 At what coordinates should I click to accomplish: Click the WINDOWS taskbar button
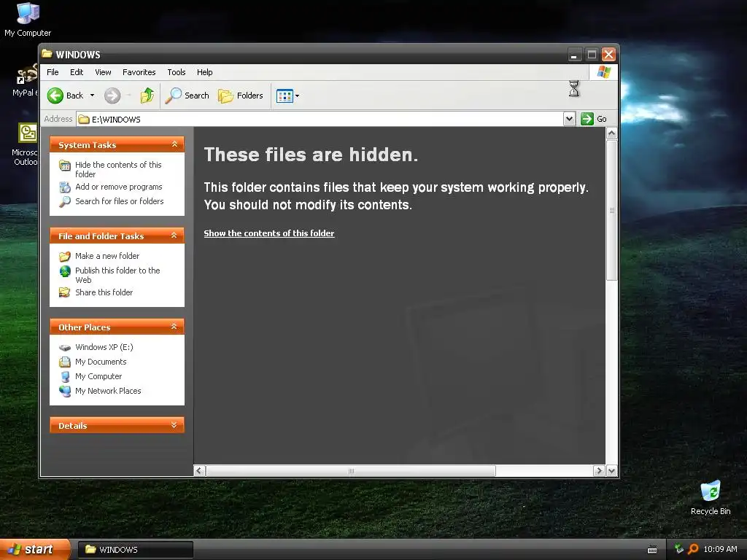click(135, 550)
